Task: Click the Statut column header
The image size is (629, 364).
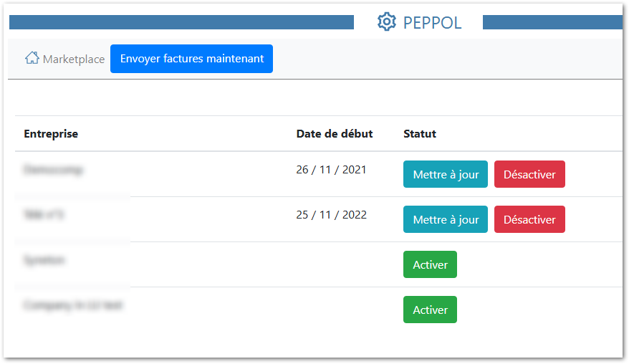Action: point(420,134)
